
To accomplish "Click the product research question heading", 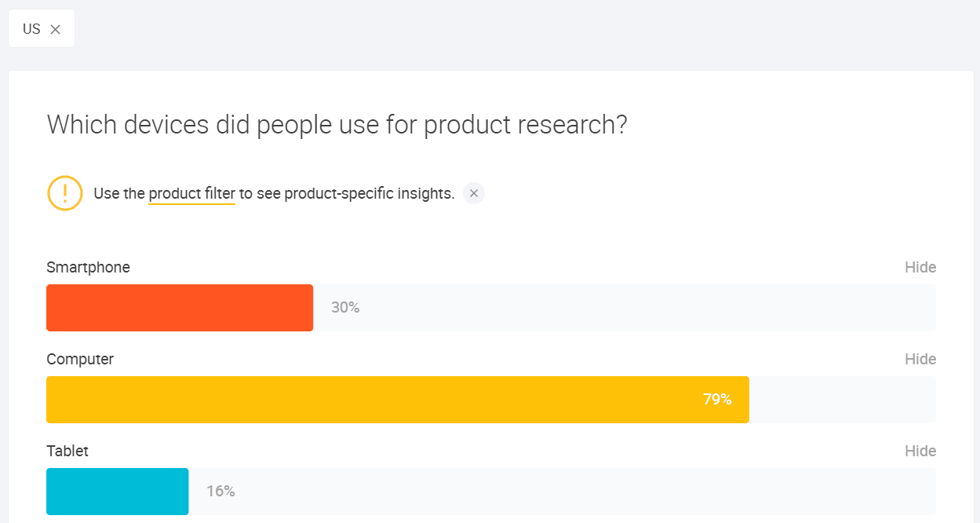I will pos(337,125).
